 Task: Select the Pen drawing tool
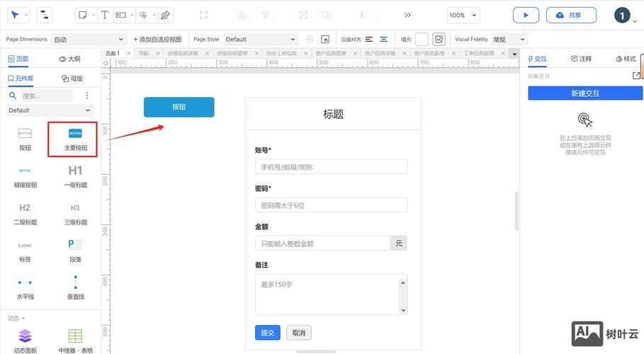click(166, 15)
